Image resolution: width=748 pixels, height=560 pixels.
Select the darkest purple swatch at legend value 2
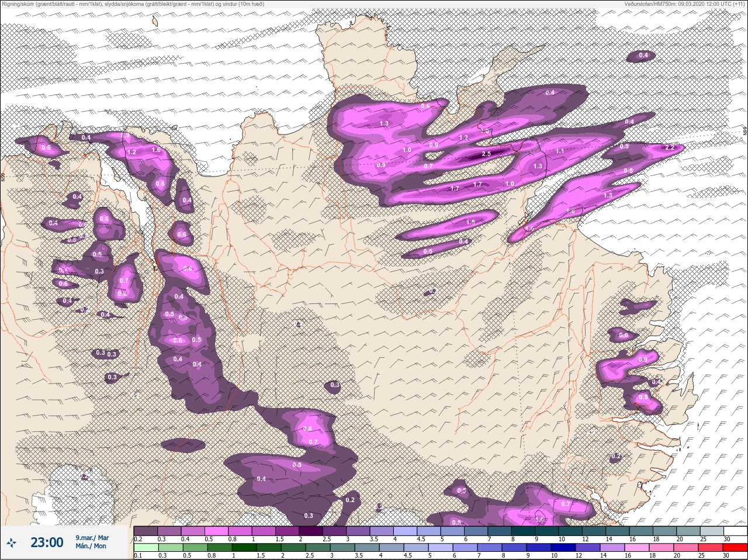point(312,531)
